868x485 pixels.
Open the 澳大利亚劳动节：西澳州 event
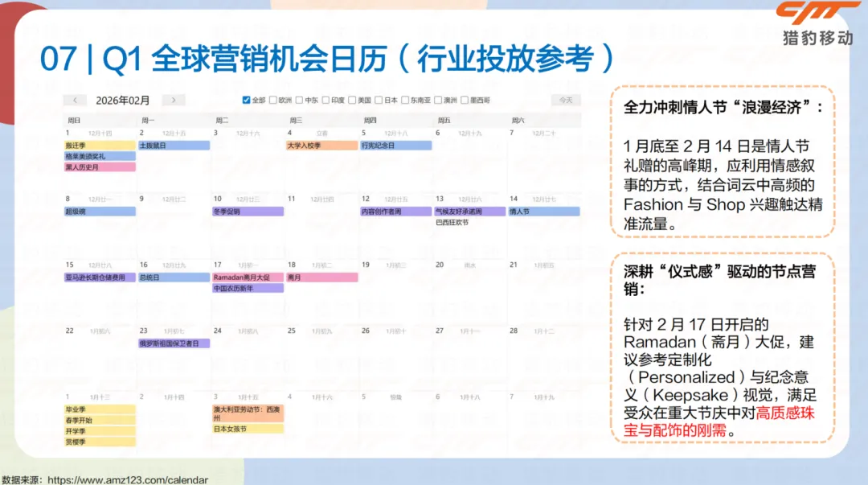248,413
